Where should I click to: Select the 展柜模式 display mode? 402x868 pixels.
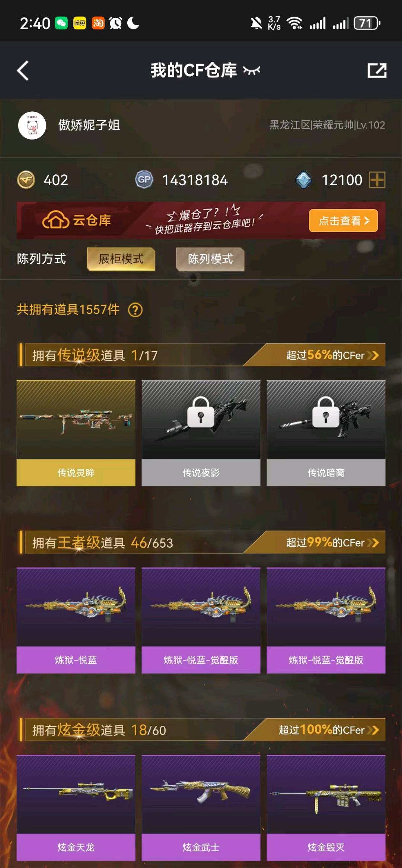pos(121,259)
